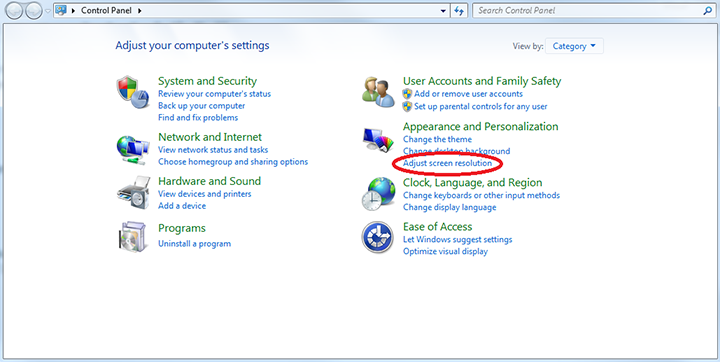Open the System and Security shield icon
The image size is (720, 362).
[x=133, y=92]
